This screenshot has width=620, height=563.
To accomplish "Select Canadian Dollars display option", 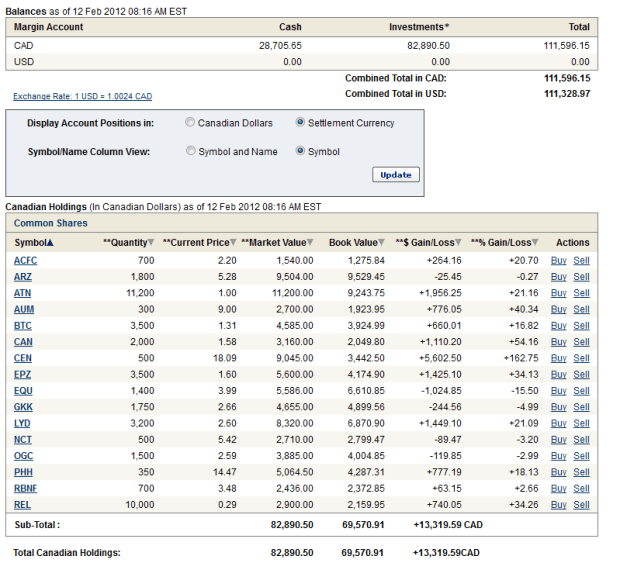I will coord(190,123).
